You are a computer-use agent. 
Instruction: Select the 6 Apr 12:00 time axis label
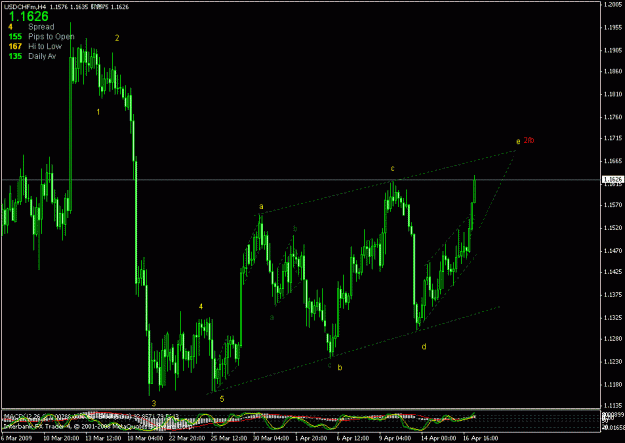[x=353, y=438]
